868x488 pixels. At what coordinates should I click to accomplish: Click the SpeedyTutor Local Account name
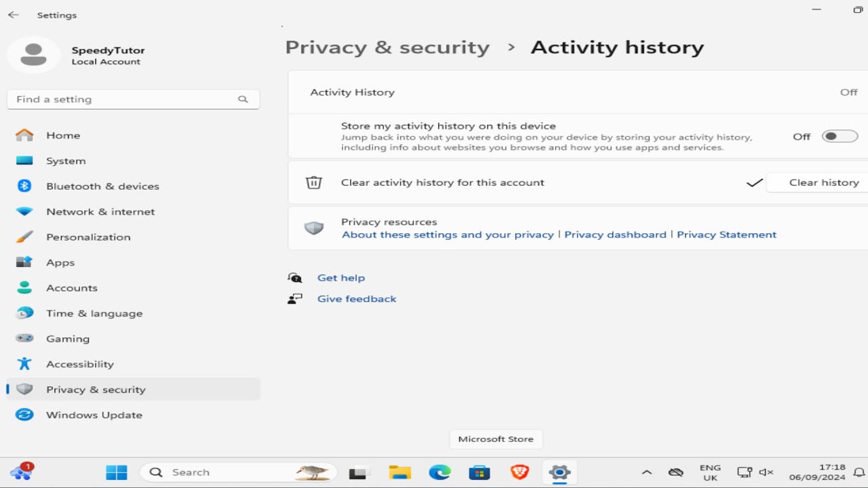coord(108,56)
